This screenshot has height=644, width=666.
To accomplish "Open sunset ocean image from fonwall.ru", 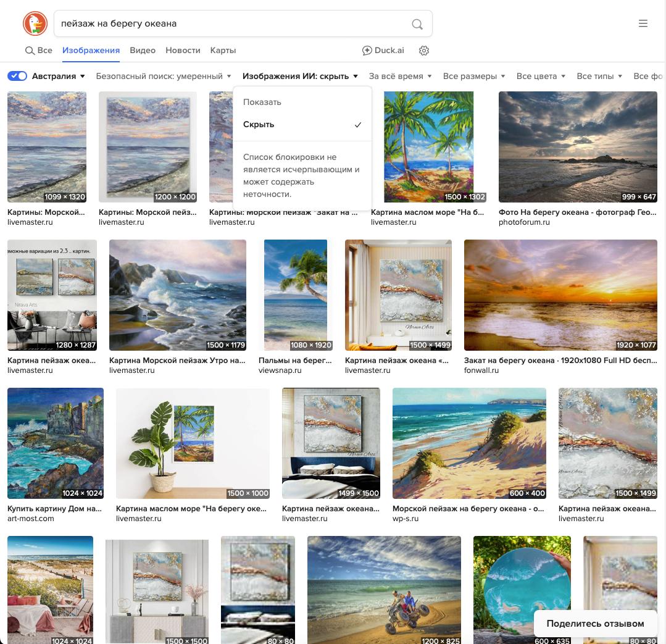I will tap(560, 295).
